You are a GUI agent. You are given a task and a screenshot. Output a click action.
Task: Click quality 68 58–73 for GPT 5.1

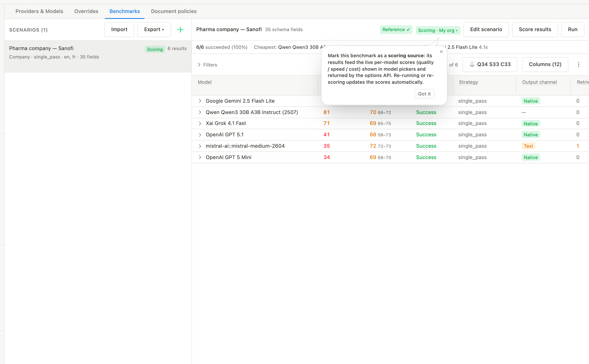tap(380, 135)
